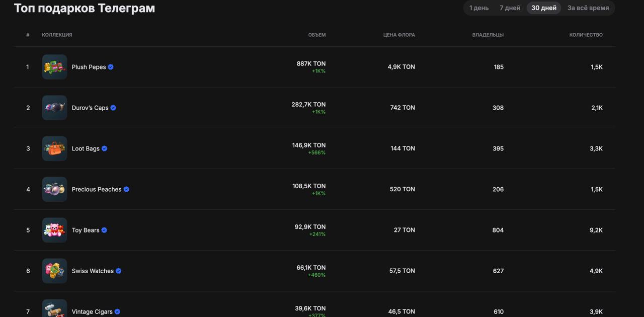The image size is (644, 317).
Task: Click verified badge beside Precious Peaches
Action: coord(126,189)
